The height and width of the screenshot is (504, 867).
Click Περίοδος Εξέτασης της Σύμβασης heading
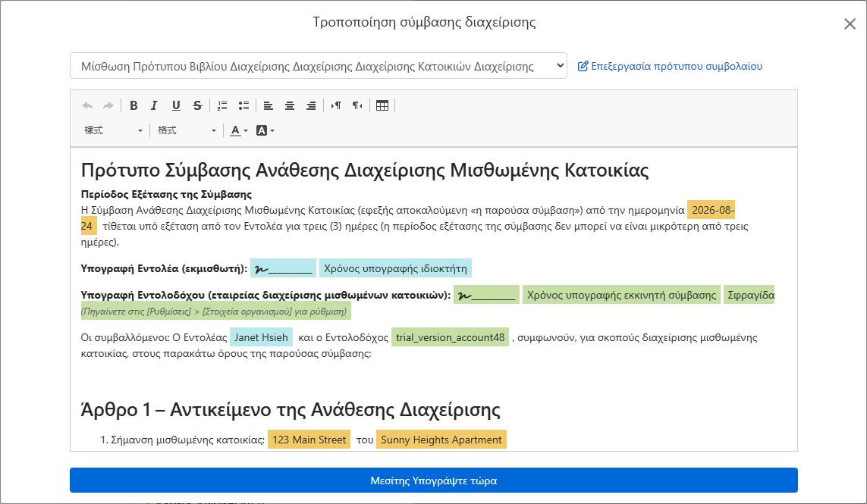pyautogui.click(x=166, y=195)
